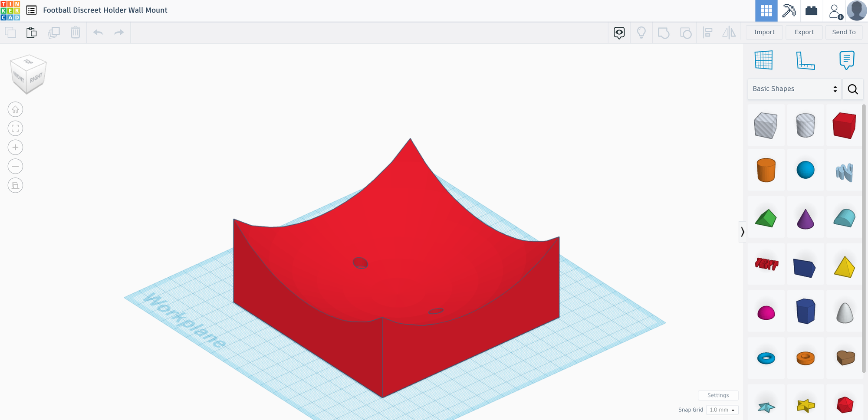Image resolution: width=868 pixels, height=420 pixels.
Task: Pick the blue Torus shape
Action: coord(766,358)
